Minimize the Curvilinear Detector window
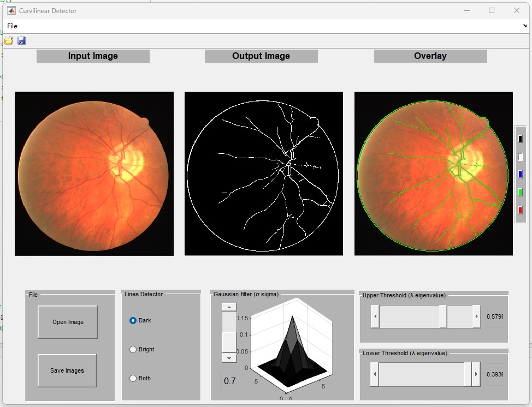Image resolution: width=532 pixels, height=407 pixels. click(467, 10)
